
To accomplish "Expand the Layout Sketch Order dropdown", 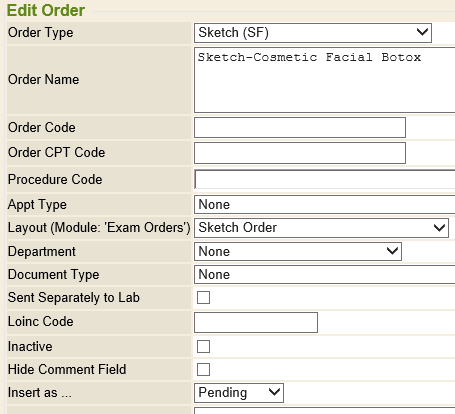I will click(321, 228).
